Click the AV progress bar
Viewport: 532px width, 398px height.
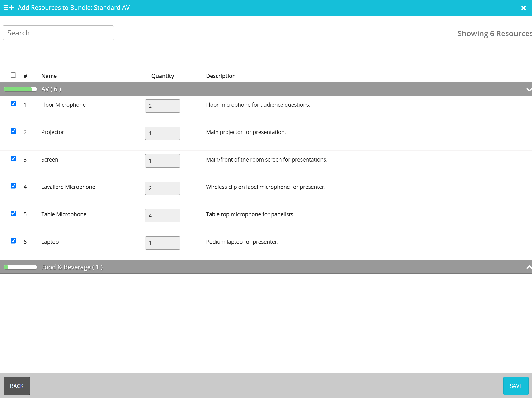(x=20, y=89)
